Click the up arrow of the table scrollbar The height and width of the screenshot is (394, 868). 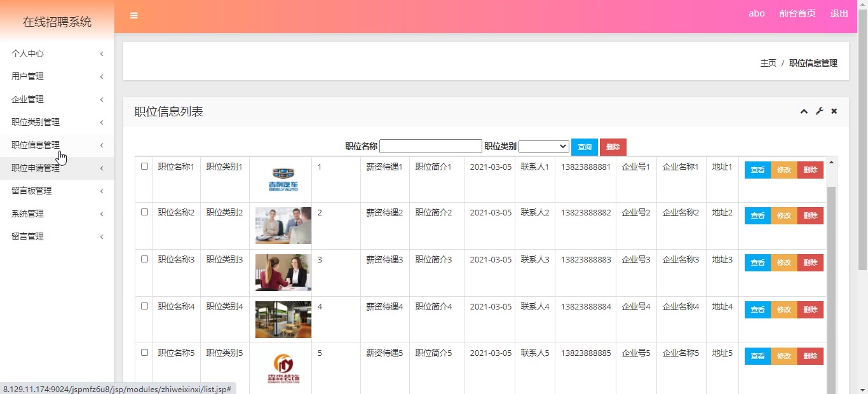[x=831, y=163]
